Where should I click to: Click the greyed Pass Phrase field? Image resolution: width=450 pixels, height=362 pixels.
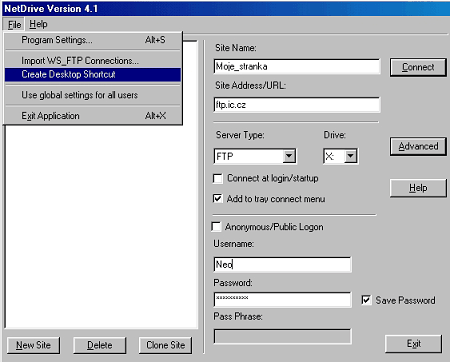(x=282, y=336)
